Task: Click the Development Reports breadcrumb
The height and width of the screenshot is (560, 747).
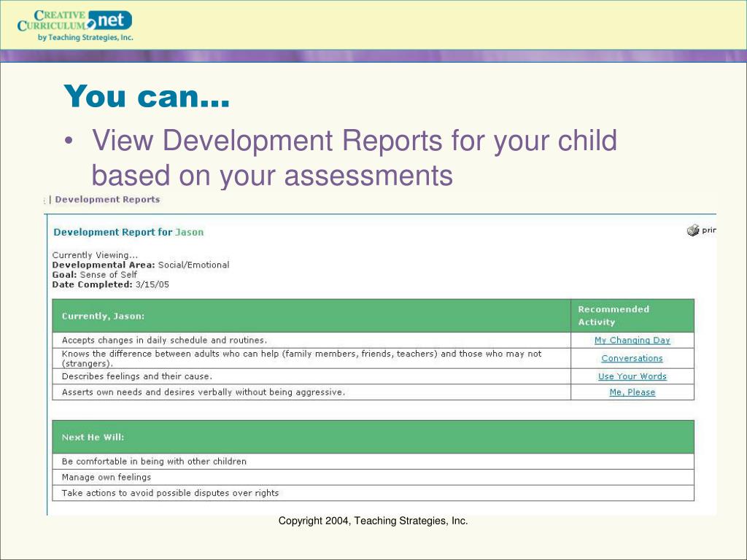Action: click(107, 200)
